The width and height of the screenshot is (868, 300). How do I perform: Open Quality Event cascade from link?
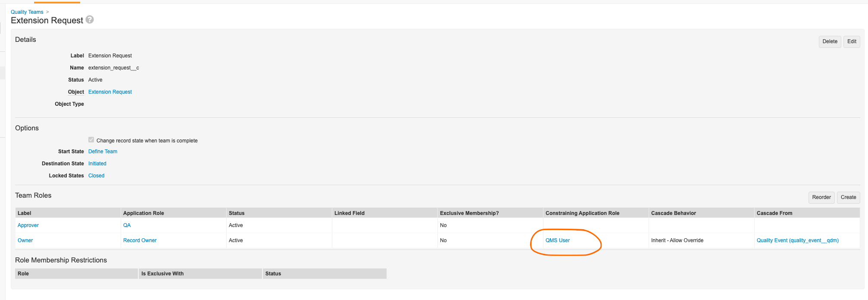[x=797, y=240]
